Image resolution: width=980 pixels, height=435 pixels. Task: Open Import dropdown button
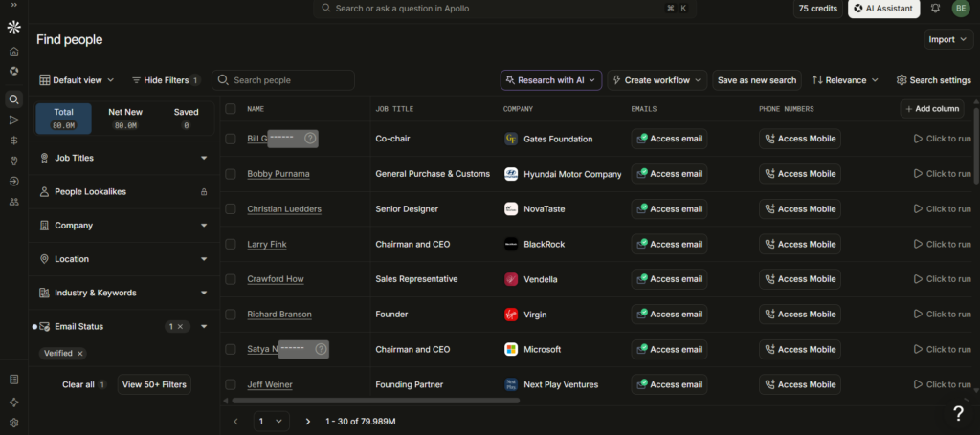(948, 39)
